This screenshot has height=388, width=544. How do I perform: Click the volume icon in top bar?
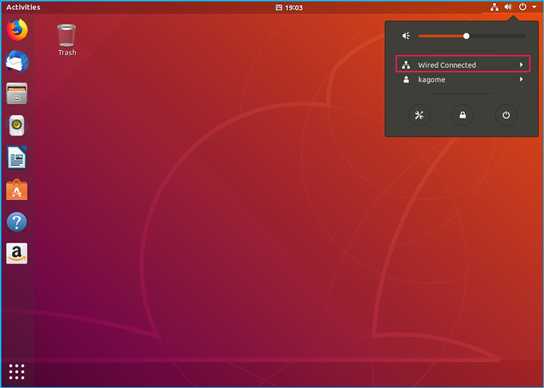click(508, 7)
